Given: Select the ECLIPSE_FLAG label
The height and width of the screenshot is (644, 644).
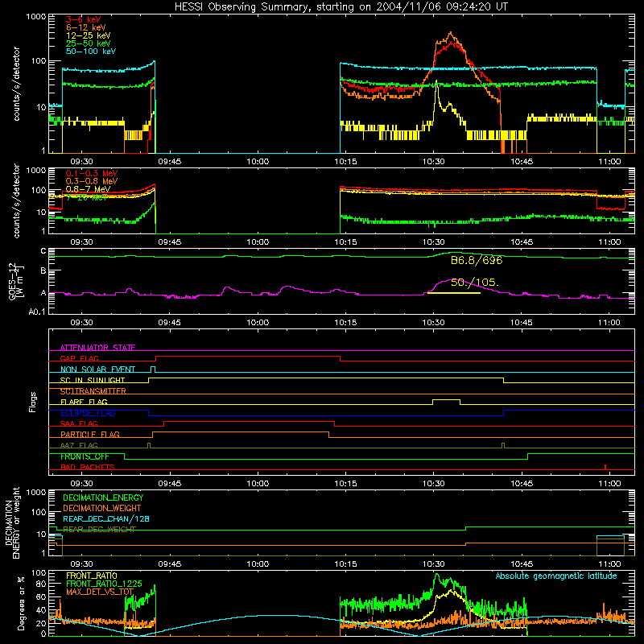Looking at the screenshot, I should 88,413.
